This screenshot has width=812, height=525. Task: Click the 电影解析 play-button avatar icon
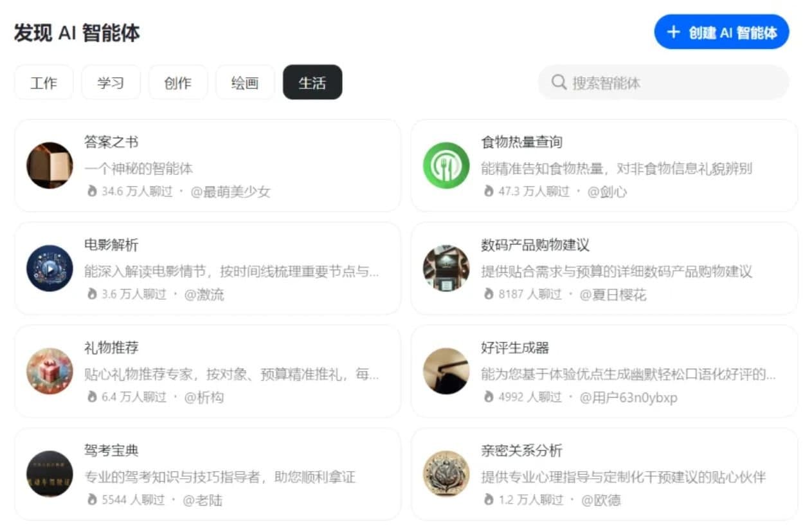(50, 268)
